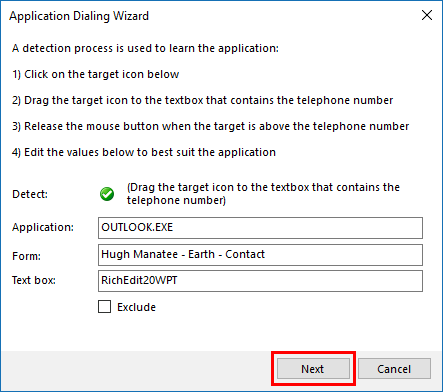Click the Form label
The width and height of the screenshot is (443, 392).
(x=26, y=256)
